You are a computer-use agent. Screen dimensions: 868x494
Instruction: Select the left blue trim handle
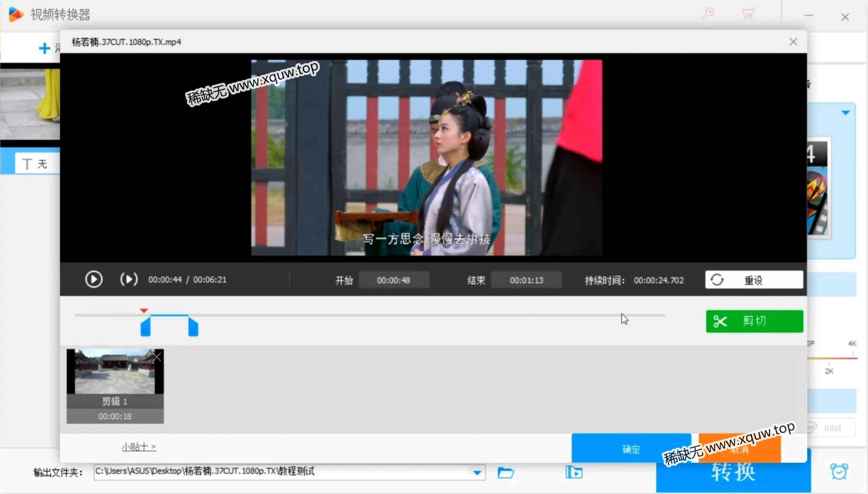tap(146, 327)
